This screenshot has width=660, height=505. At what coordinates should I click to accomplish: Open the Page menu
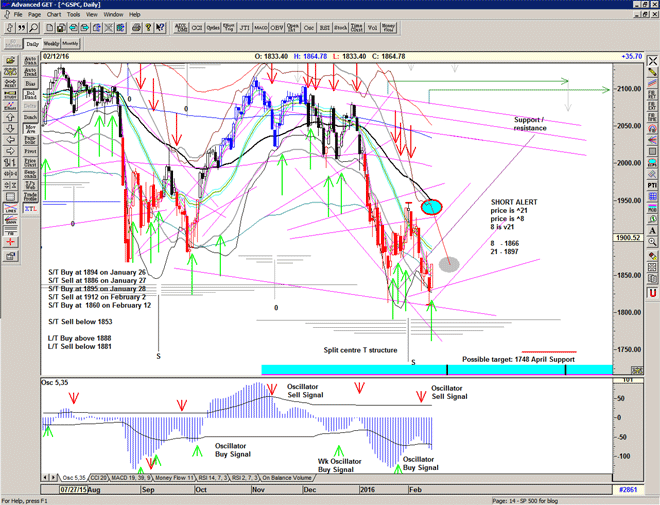coord(34,15)
